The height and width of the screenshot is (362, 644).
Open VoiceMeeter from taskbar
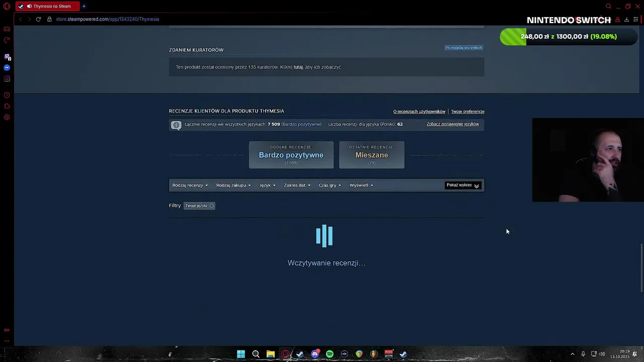(388, 354)
